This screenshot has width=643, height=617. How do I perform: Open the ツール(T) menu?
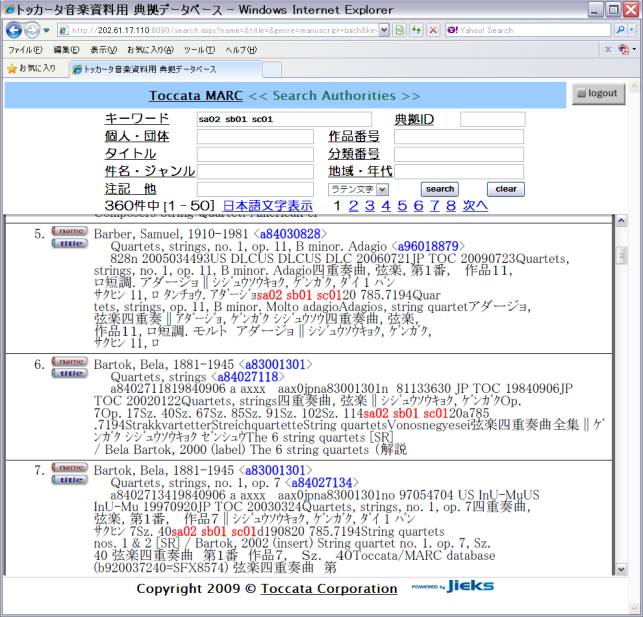(199, 50)
